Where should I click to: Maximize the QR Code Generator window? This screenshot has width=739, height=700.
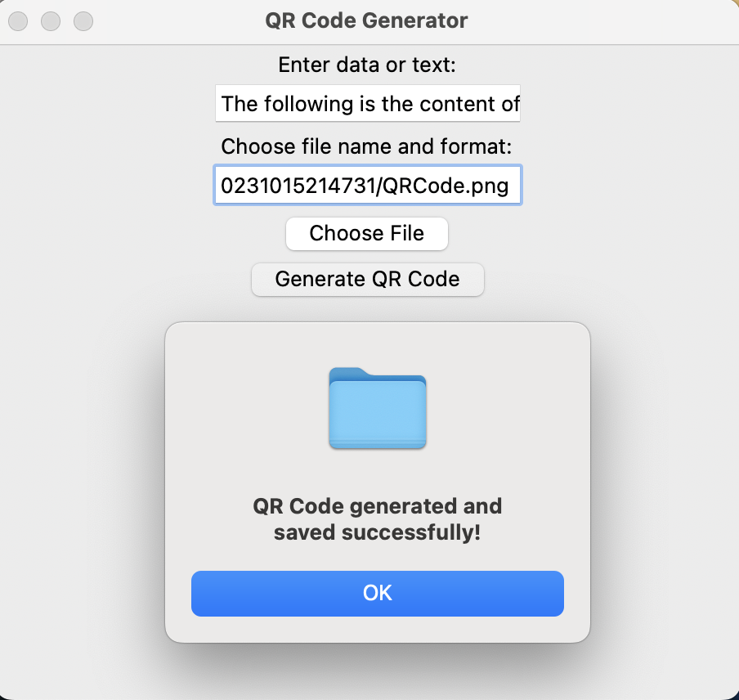[83, 21]
